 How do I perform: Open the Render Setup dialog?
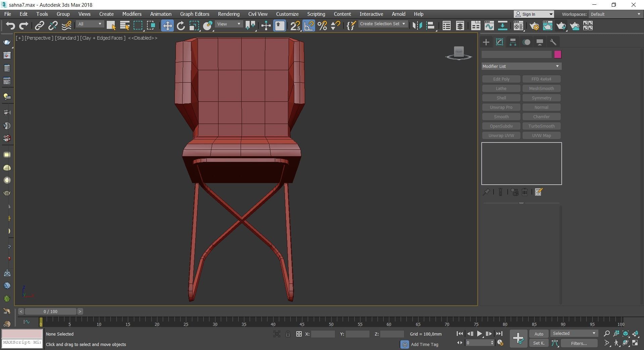(x=534, y=26)
